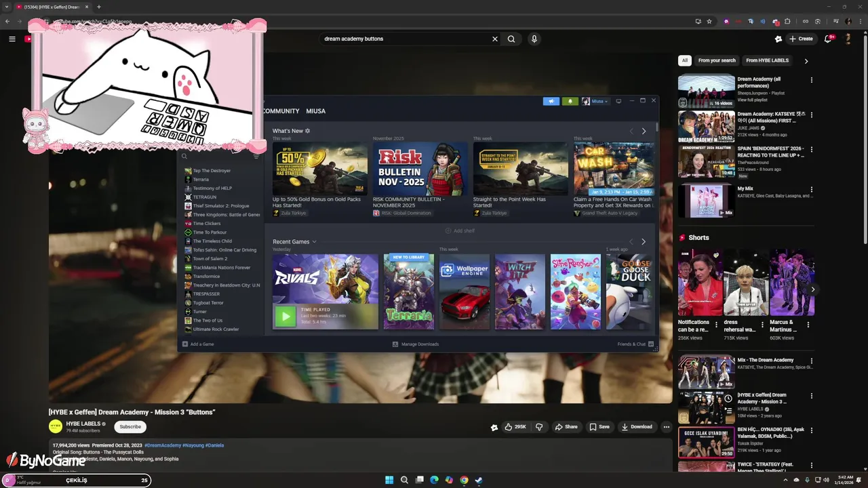Image resolution: width=868 pixels, height=488 pixels.
Task: Open more actions ellipsis under video
Action: 667,427
